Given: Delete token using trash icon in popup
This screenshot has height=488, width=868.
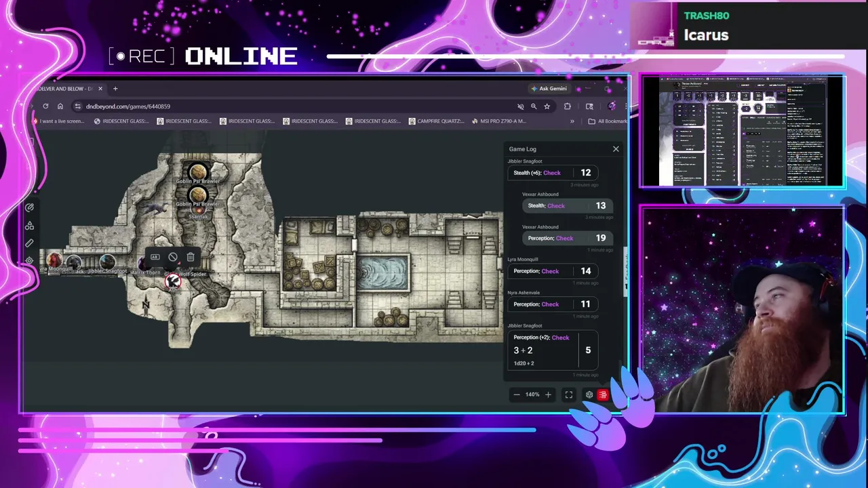Looking at the screenshot, I should 191,258.
